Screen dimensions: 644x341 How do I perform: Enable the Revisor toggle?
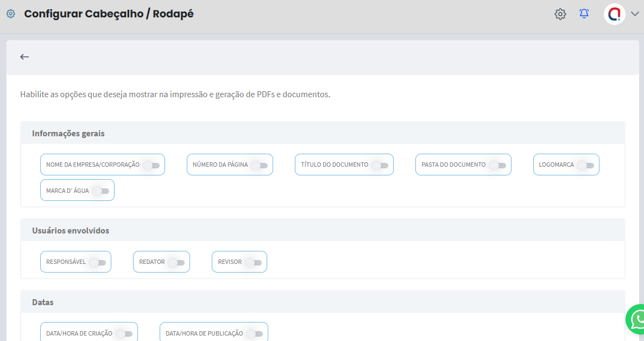click(x=254, y=262)
